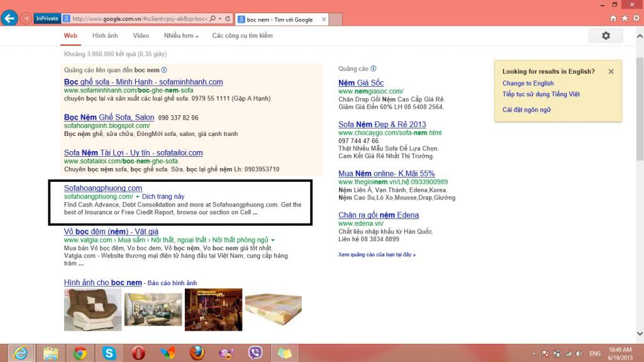
Task: Open 'Mua Nệm online- K.Mãi 55%' ad
Action: [387, 174]
